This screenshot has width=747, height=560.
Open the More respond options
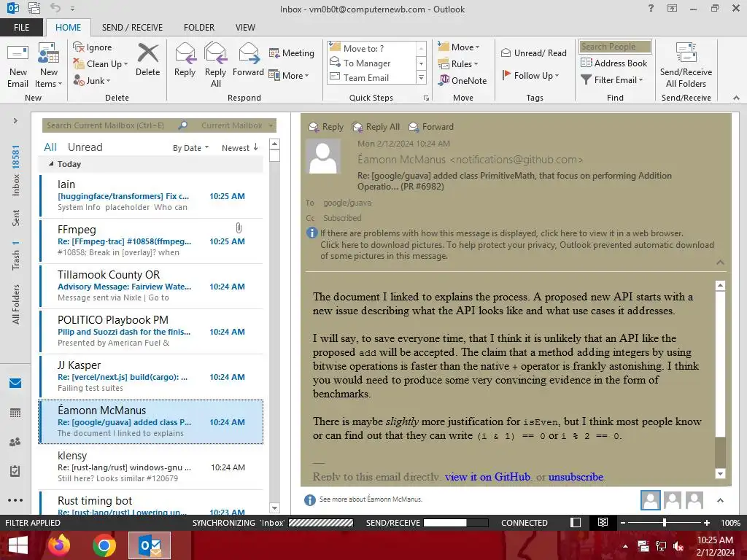pyautogui.click(x=289, y=75)
